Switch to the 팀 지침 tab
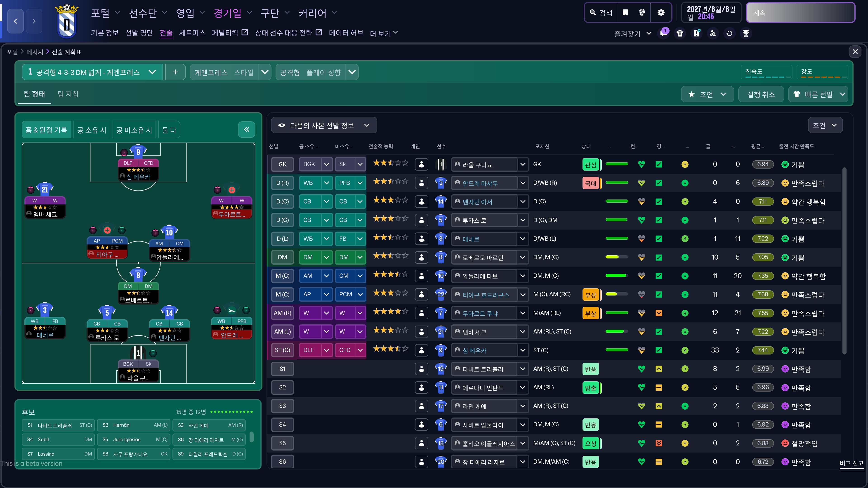Screen dimensions: 868x488 [68, 94]
